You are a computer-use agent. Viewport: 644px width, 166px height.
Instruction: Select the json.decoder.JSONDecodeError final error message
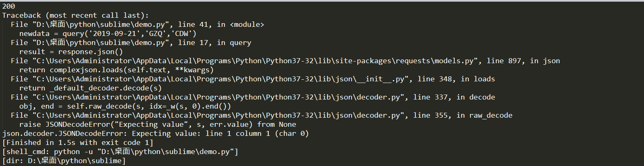(155, 133)
